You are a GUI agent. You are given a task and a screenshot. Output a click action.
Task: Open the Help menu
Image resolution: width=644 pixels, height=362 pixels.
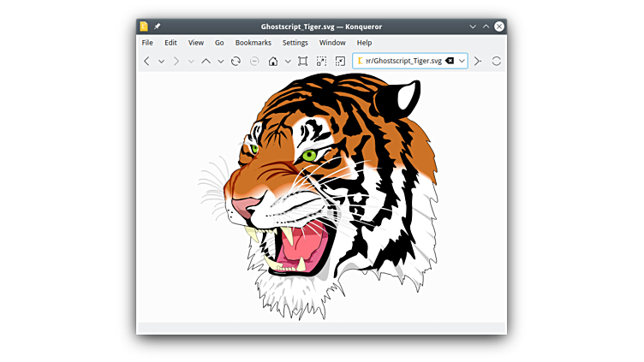coord(364,43)
